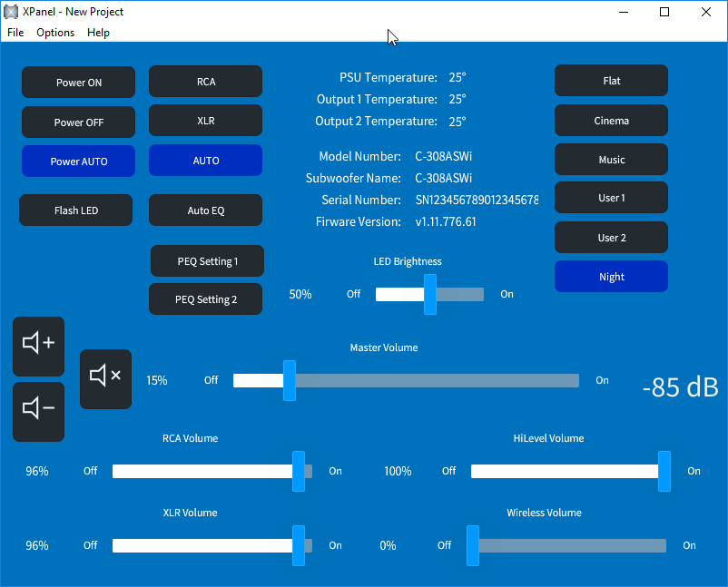Click the LED Brightness slider handle
The width and height of the screenshot is (728, 587).
click(430, 295)
